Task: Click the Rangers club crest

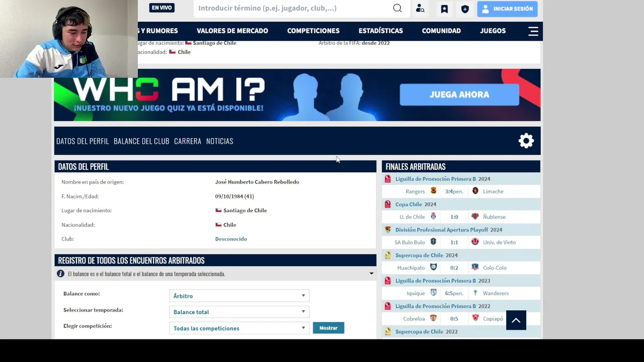Action: 433,191
